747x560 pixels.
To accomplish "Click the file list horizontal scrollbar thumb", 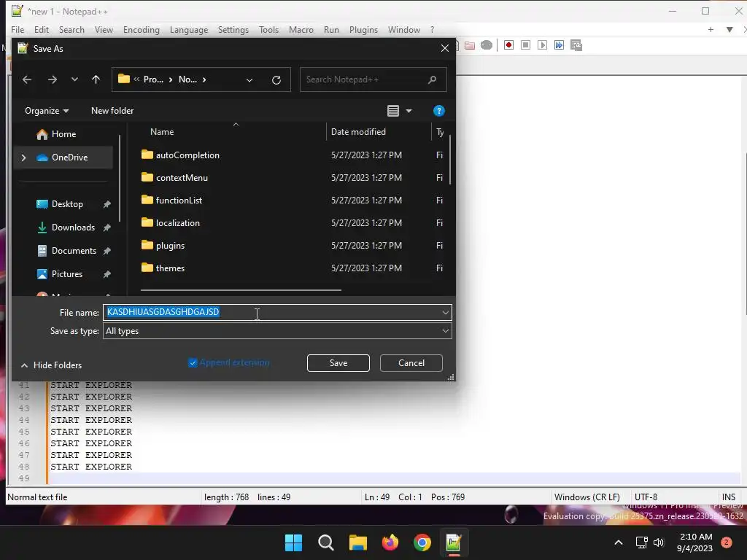I will pyautogui.click(x=241, y=289).
